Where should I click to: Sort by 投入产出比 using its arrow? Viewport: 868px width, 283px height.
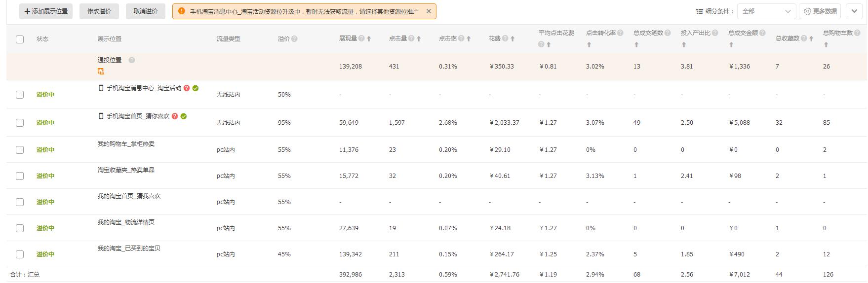[x=684, y=44]
